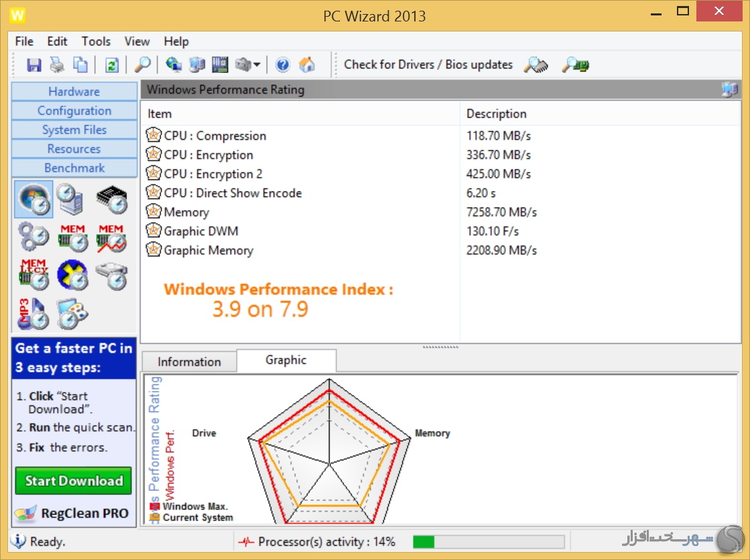Click the Home house toolbar icon
Viewport: 750px width, 560px height.
[x=307, y=64]
